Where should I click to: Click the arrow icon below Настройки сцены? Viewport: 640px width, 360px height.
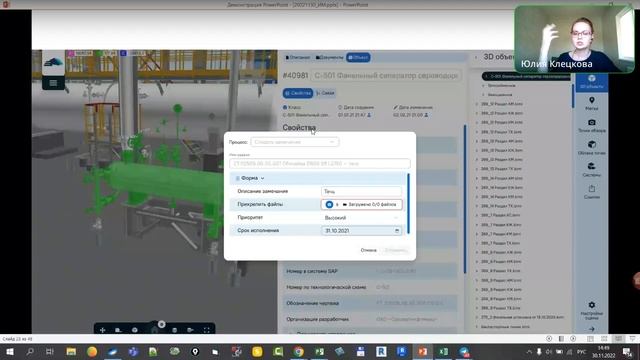pos(591,329)
